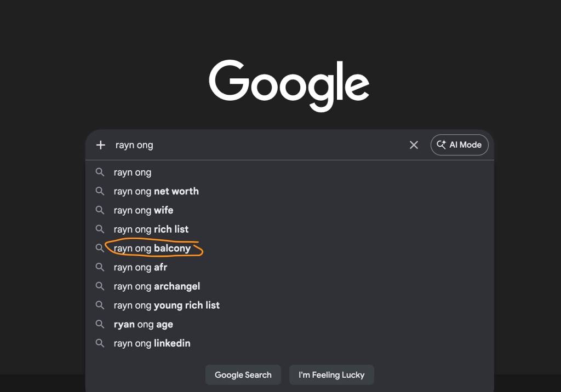Select suggestion 'rayn ong archangel'
The width and height of the screenshot is (561, 392).
157,286
